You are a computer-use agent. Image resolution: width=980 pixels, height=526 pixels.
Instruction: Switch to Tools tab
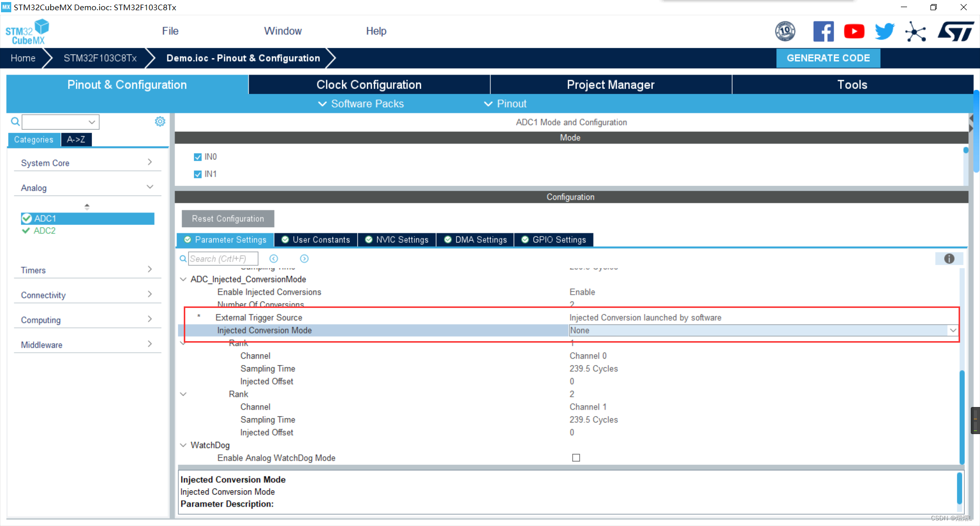pos(852,85)
